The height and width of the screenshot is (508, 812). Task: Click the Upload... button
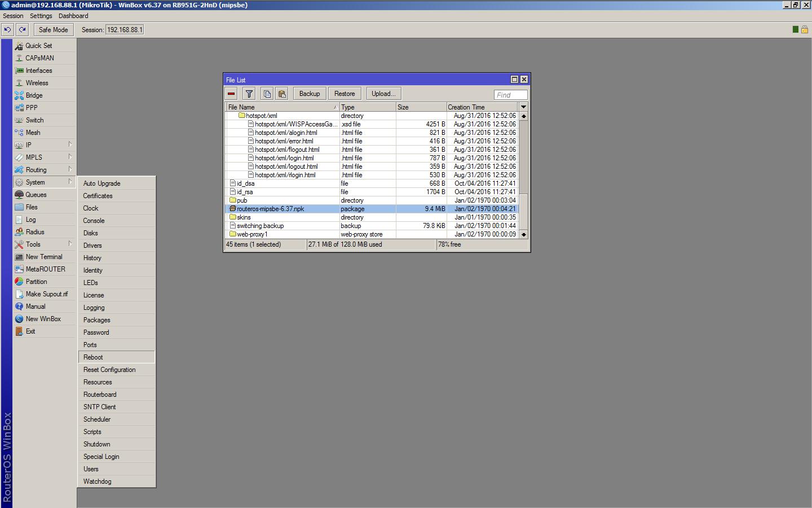tap(383, 94)
